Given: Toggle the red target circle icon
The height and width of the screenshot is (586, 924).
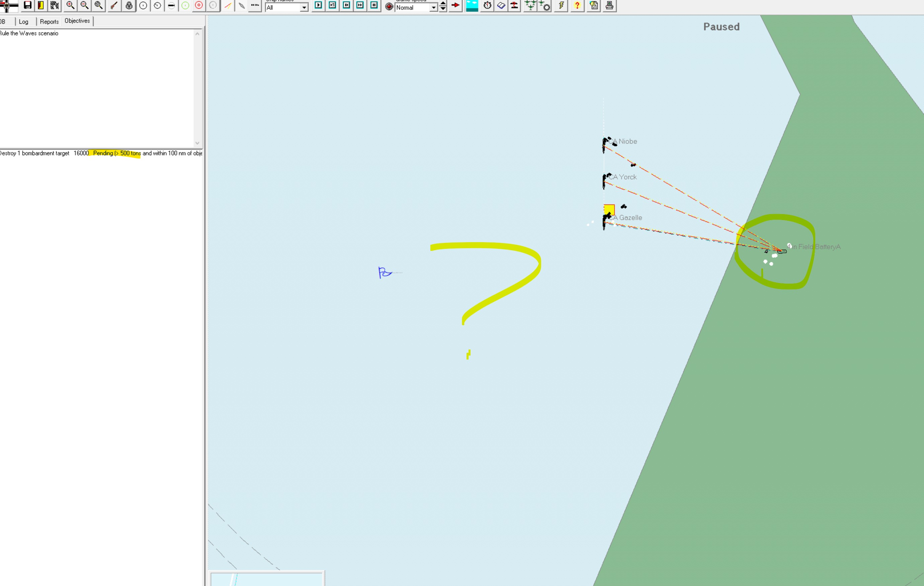Looking at the screenshot, I should tap(199, 5).
